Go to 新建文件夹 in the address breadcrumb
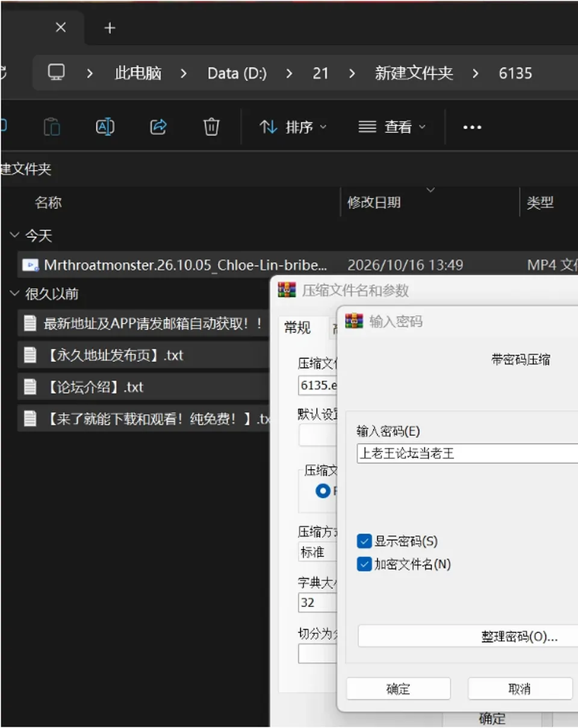The height and width of the screenshot is (728, 578). [414, 73]
